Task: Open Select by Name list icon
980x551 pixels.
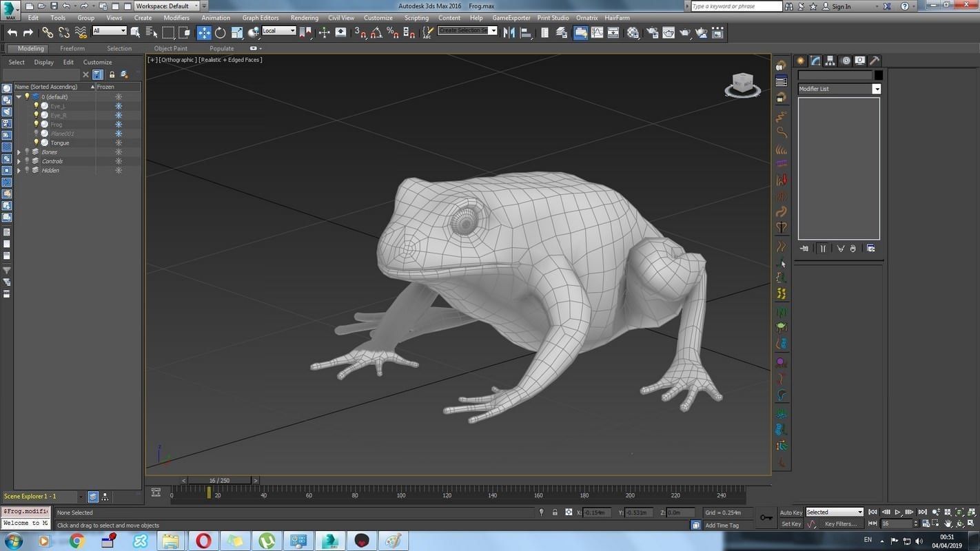Action: click(152, 32)
